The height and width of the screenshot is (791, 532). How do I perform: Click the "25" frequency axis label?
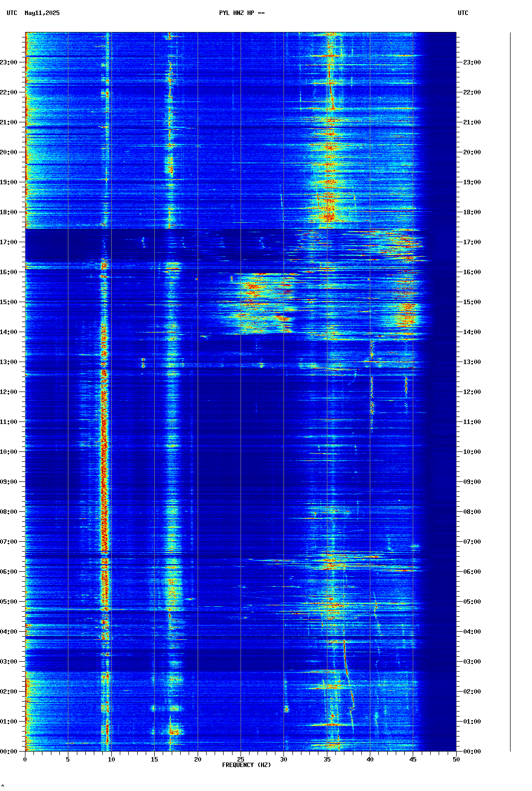(x=241, y=760)
